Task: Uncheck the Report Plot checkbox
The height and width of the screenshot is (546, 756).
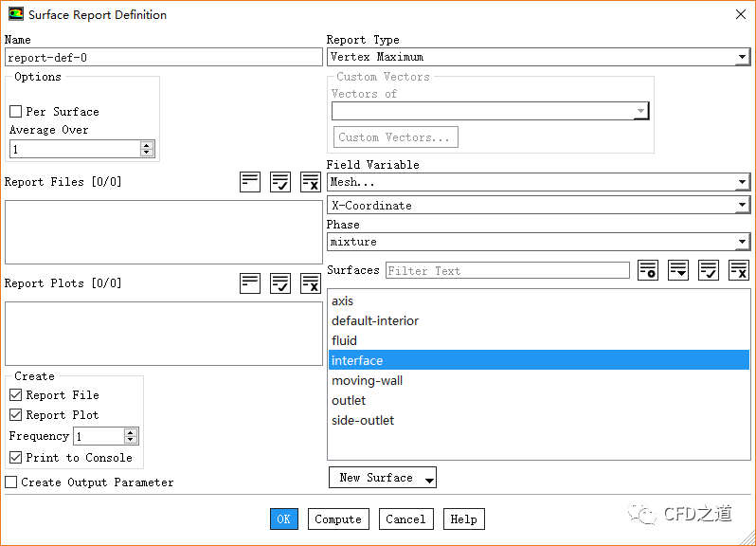Action: [16, 415]
